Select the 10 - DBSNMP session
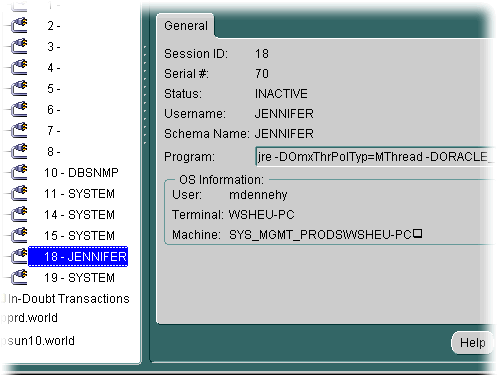The width and height of the screenshot is (498, 375). tap(81, 173)
